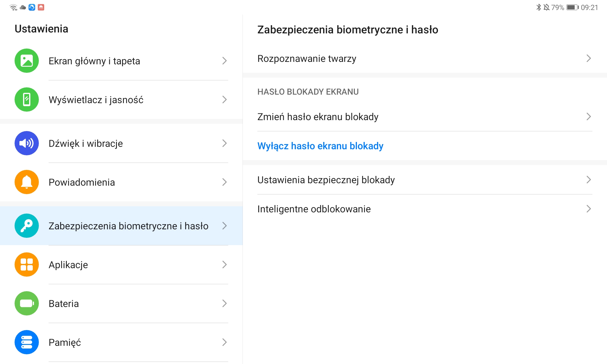Image resolution: width=607 pixels, height=364 pixels.
Task: Tap the battery indicator in status bar
Action: click(573, 7)
